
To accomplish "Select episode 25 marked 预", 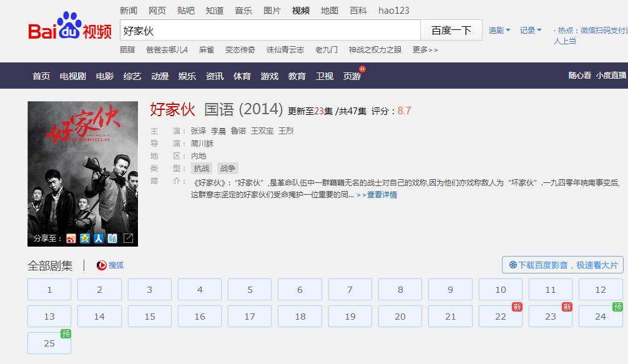I will click(x=49, y=343).
